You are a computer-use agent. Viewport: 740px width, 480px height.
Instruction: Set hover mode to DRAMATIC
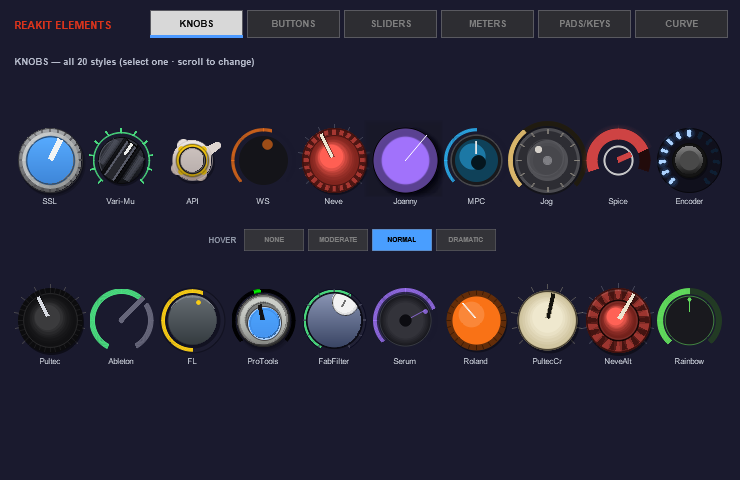point(466,240)
